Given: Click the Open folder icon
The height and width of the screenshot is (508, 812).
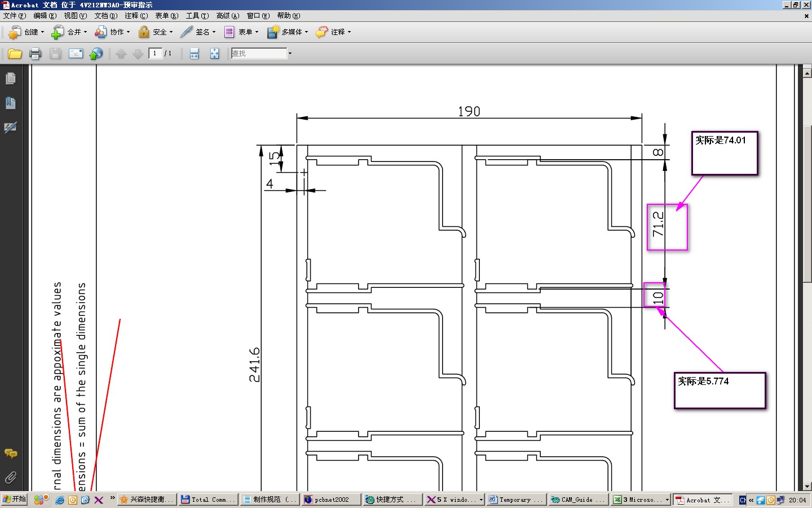Looking at the screenshot, I should tap(15, 54).
